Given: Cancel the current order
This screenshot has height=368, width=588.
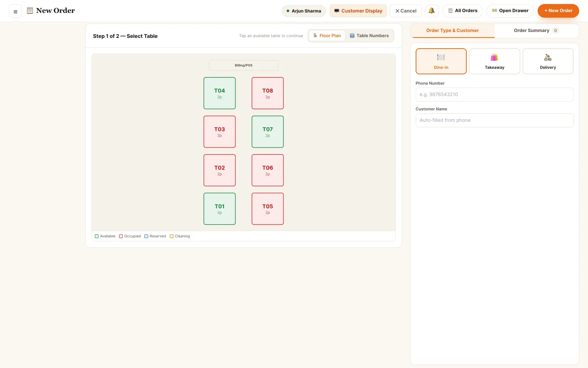Looking at the screenshot, I should coord(406,11).
